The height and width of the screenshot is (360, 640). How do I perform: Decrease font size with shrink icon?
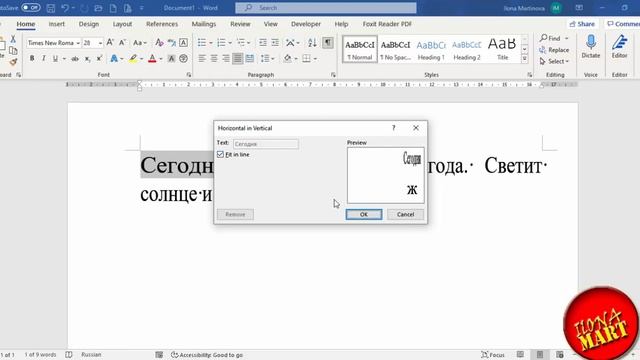click(122, 42)
